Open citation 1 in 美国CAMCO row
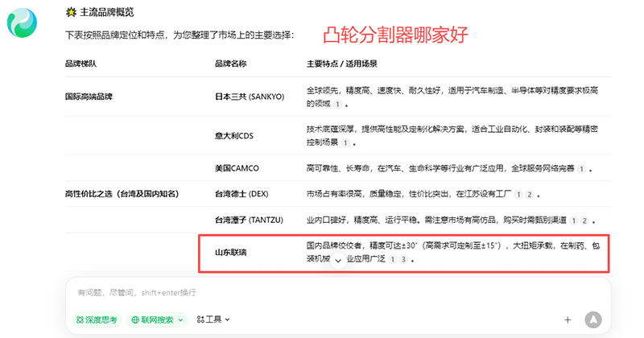The image size is (644, 338). [x=581, y=169]
